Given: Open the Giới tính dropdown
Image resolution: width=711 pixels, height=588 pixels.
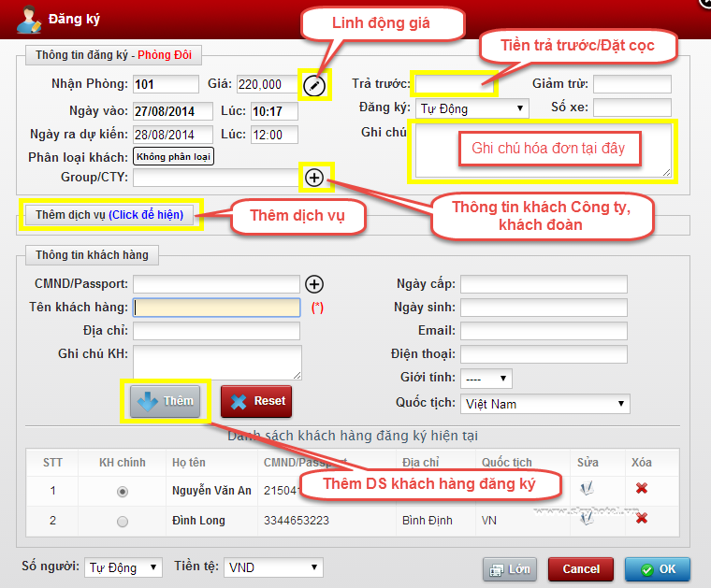Looking at the screenshot, I should coord(486,379).
